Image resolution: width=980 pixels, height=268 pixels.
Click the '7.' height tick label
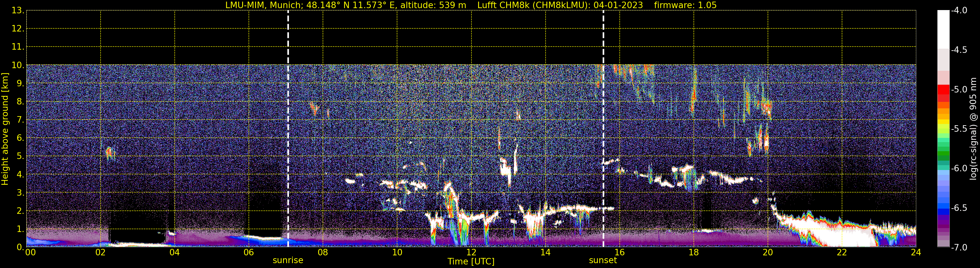pos(20,120)
